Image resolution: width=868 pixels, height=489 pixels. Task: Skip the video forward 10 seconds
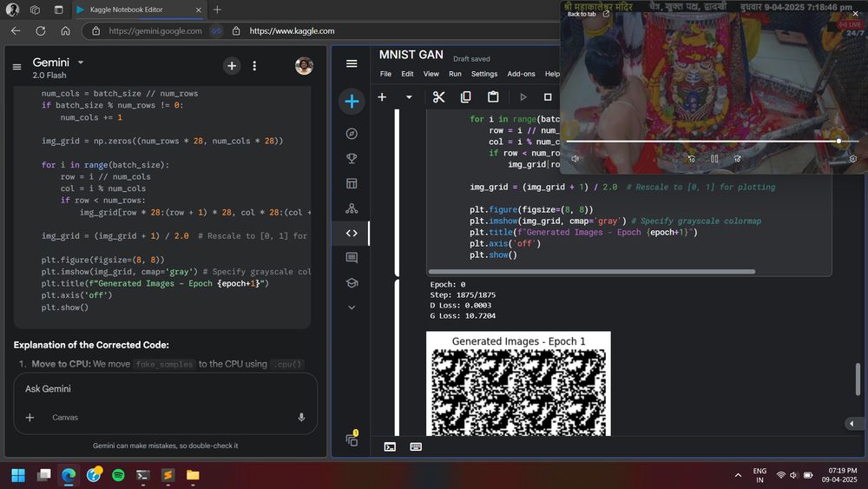pyautogui.click(x=737, y=158)
